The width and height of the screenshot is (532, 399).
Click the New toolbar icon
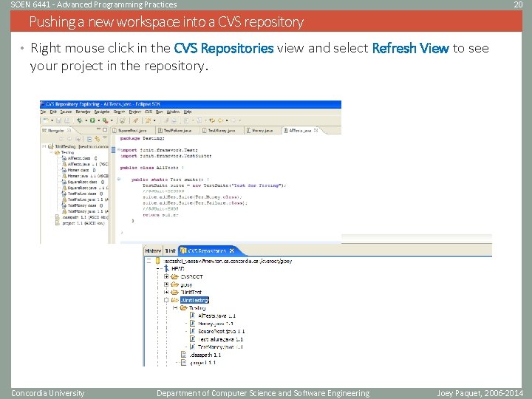[x=45, y=120]
